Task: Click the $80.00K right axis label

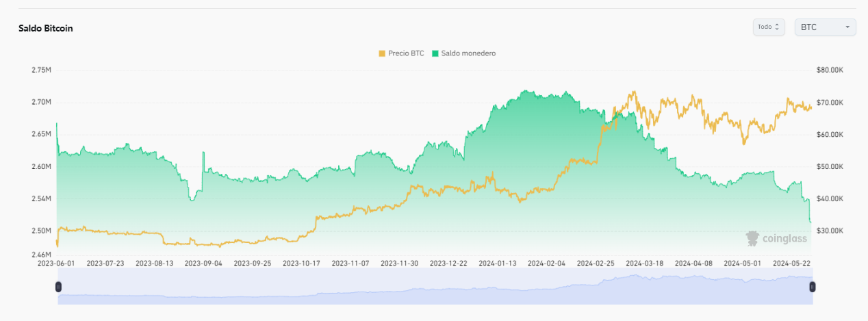Action: [830, 70]
